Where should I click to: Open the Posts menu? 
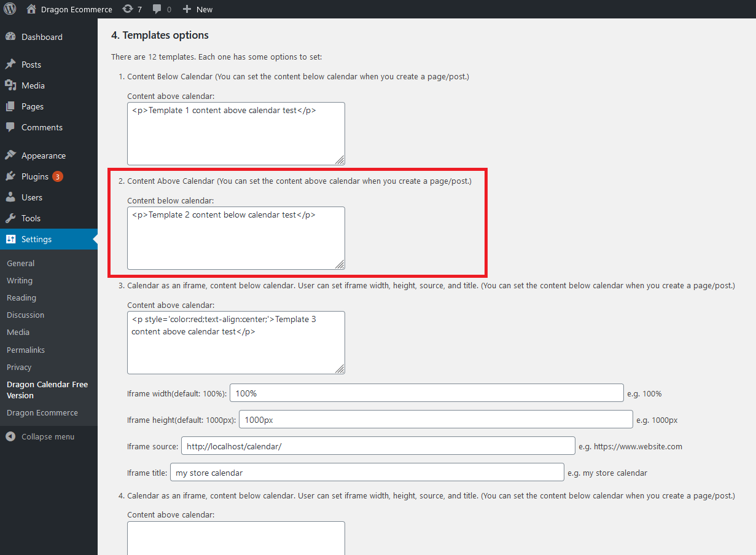[49, 65]
